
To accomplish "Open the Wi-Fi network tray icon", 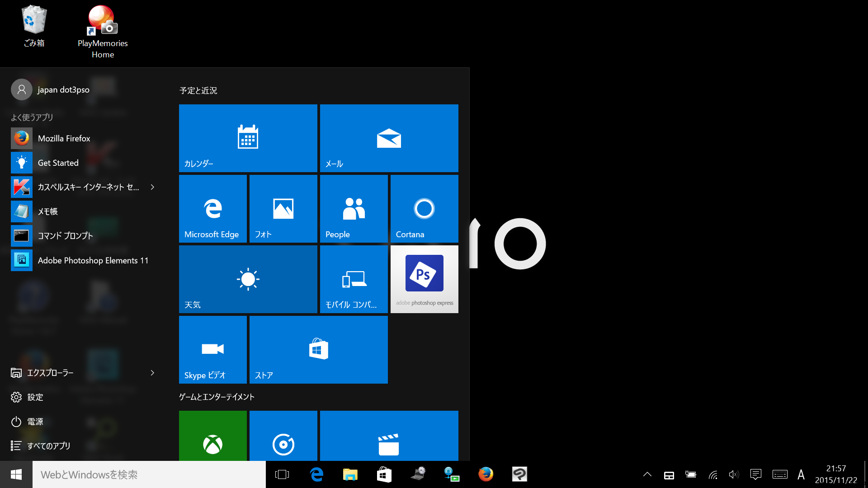I will click(x=713, y=474).
